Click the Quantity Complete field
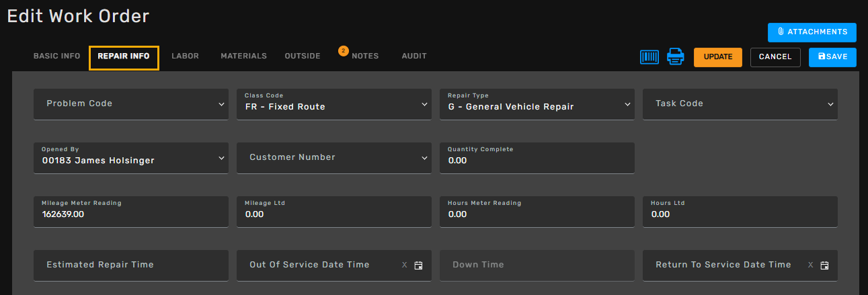The height and width of the screenshot is (295, 868). (x=537, y=158)
